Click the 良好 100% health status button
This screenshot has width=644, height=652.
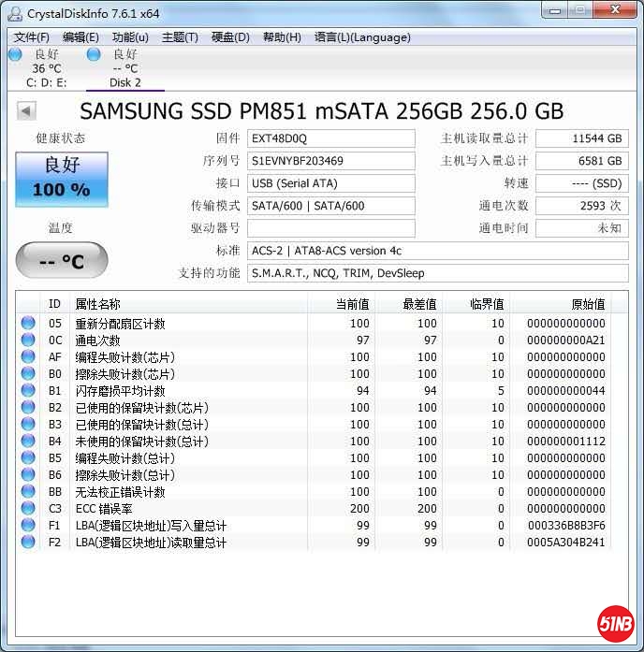(x=62, y=179)
